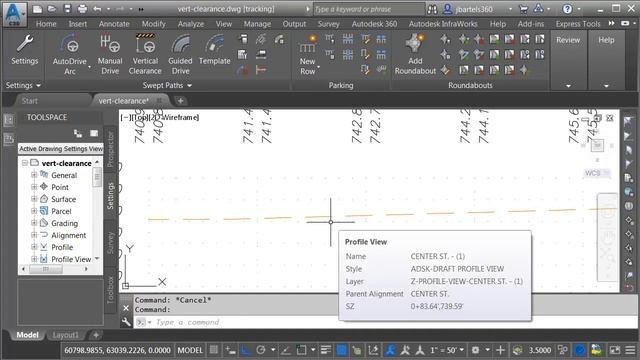Open the Layout1 tab
The width and height of the screenshot is (640, 360).
[x=65, y=335]
